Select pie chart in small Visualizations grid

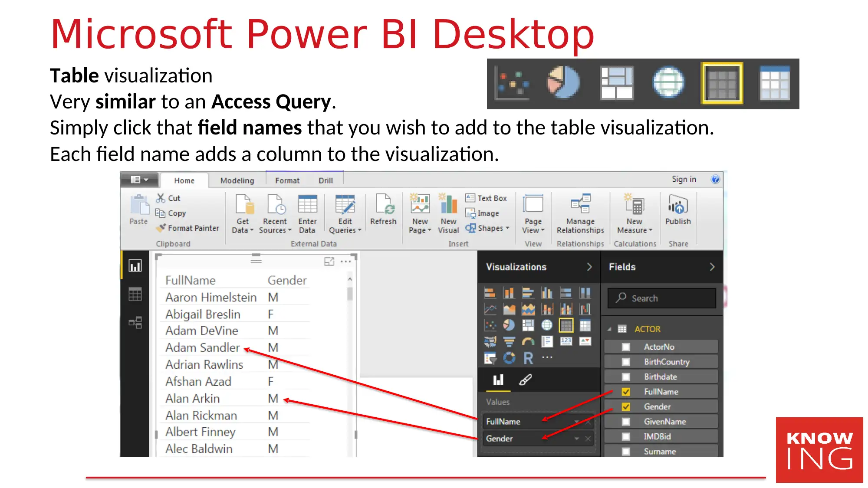[x=509, y=325]
